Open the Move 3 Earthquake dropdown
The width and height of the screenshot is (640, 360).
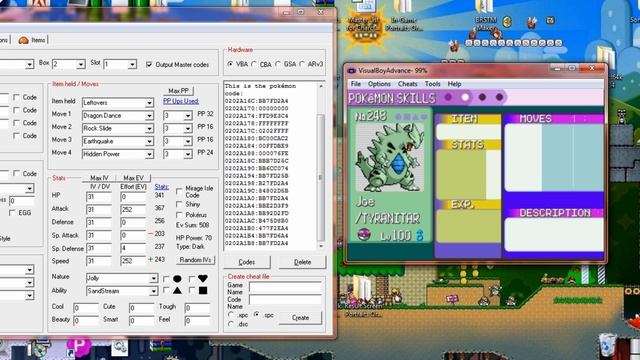point(149,141)
